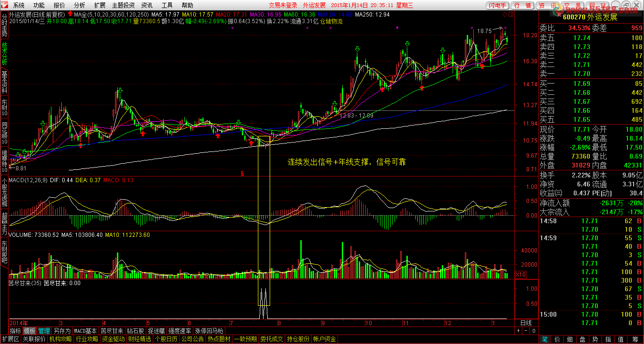Open the 同花顺10 sidebar tab
This screenshot has width=644, height=344.
(x=4, y=134)
